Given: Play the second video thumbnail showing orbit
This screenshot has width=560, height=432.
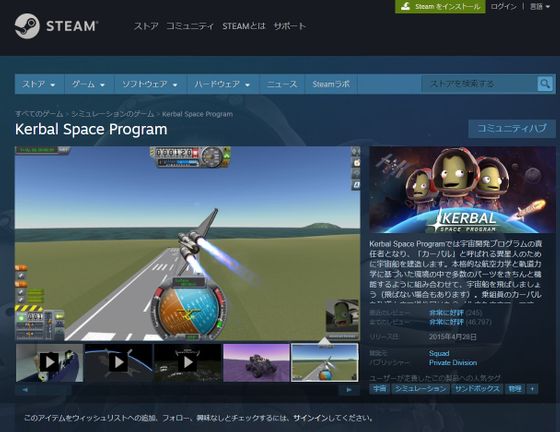Looking at the screenshot, I should (x=118, y=362).
